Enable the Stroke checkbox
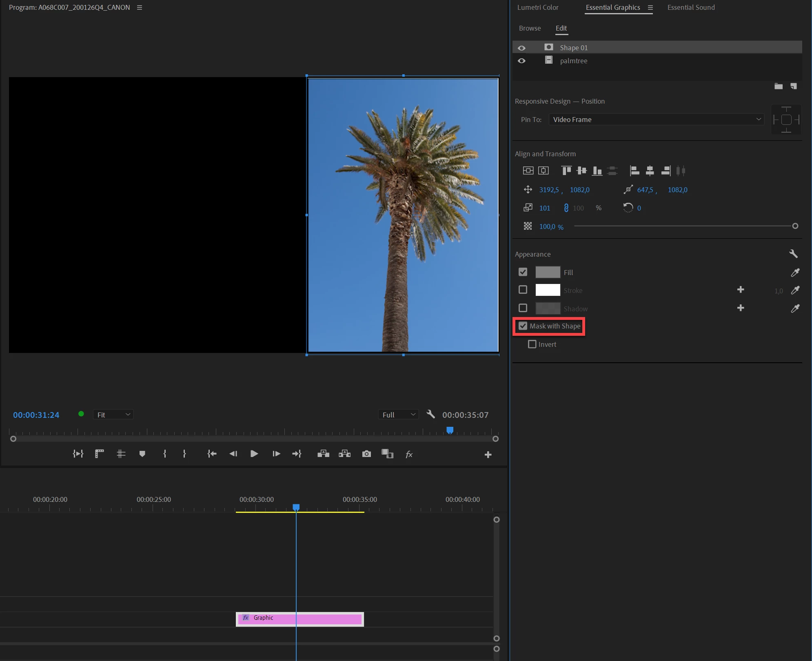This screenshot has height=661, width=812. click(x=523, y=290)
